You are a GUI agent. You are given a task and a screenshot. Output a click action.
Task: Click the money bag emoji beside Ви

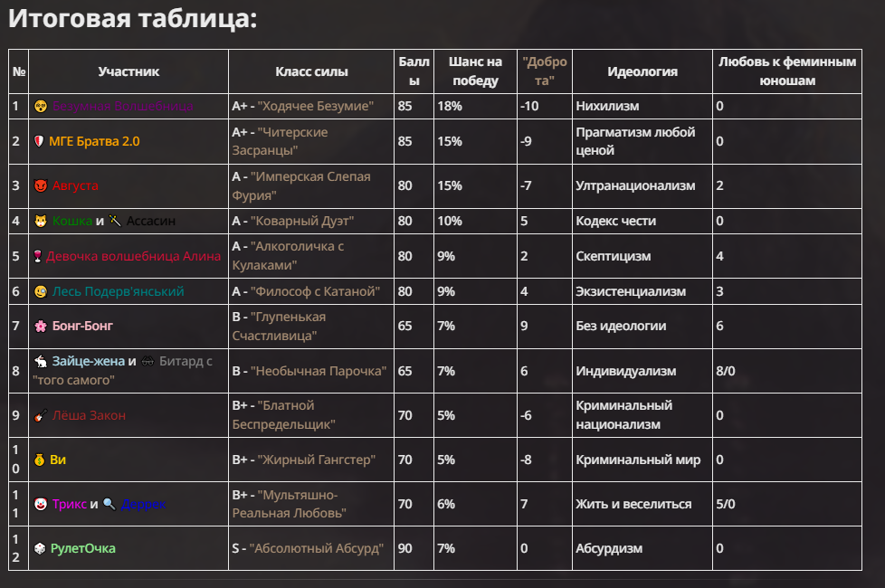point(40,460)
